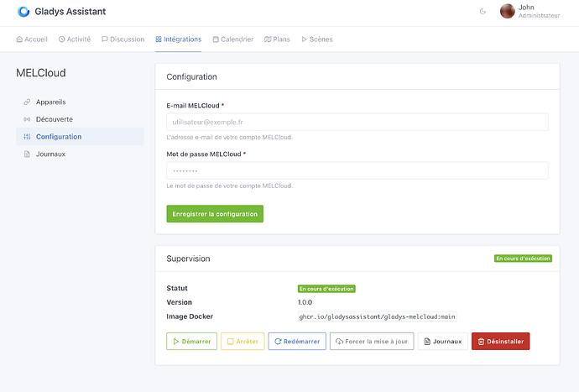Viewport: 579px width, 392px height.
Task: Focus the Mot de passe MELCloud field
Action: pos(357,170)
